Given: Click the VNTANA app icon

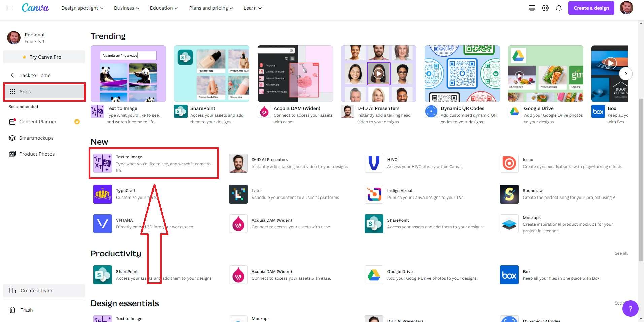Looking at the screenshot, I should click(x=103, y=224).
